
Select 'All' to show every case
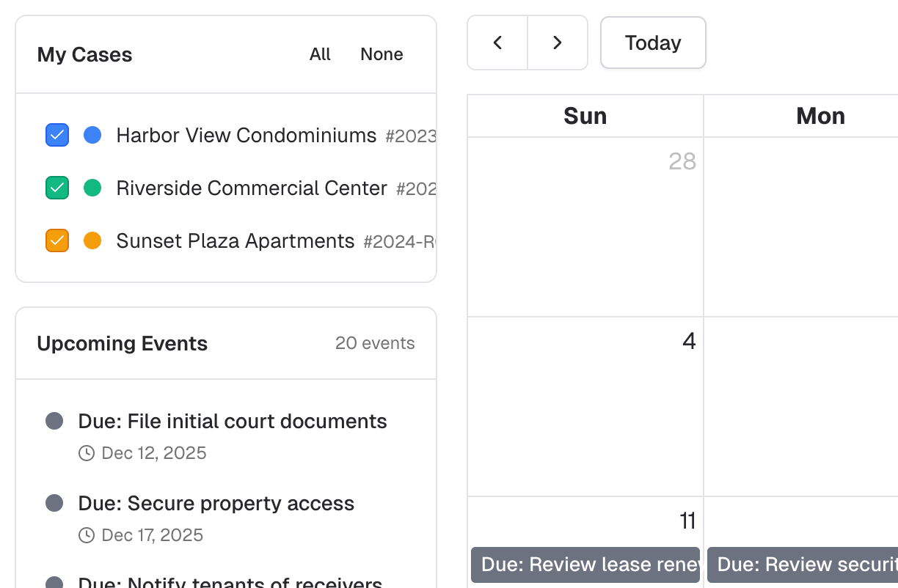click(x=320, y=54)
